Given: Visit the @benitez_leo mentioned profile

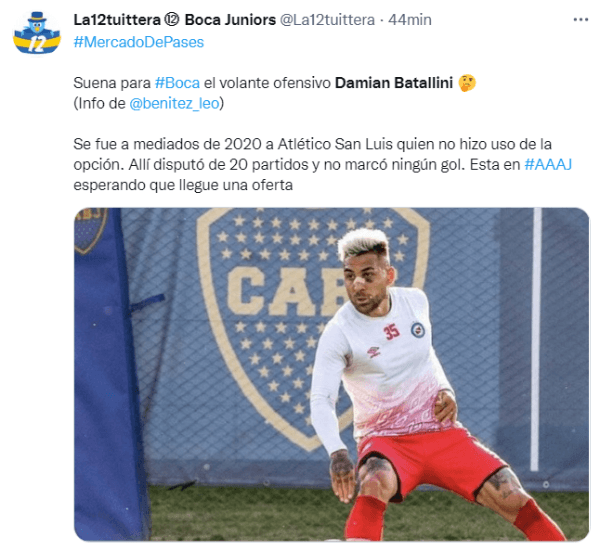Looking at the screenshot, I should pos(174,103).
